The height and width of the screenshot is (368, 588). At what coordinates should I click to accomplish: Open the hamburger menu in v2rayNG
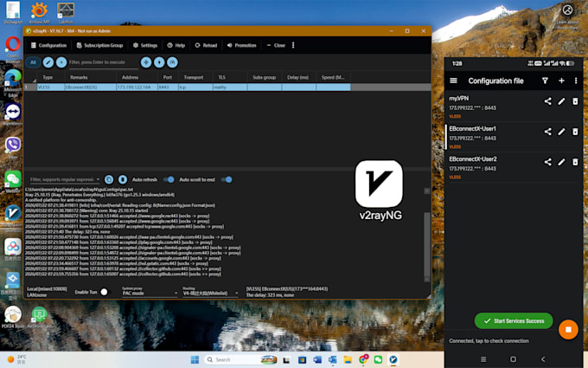click(x=453, y=81)
